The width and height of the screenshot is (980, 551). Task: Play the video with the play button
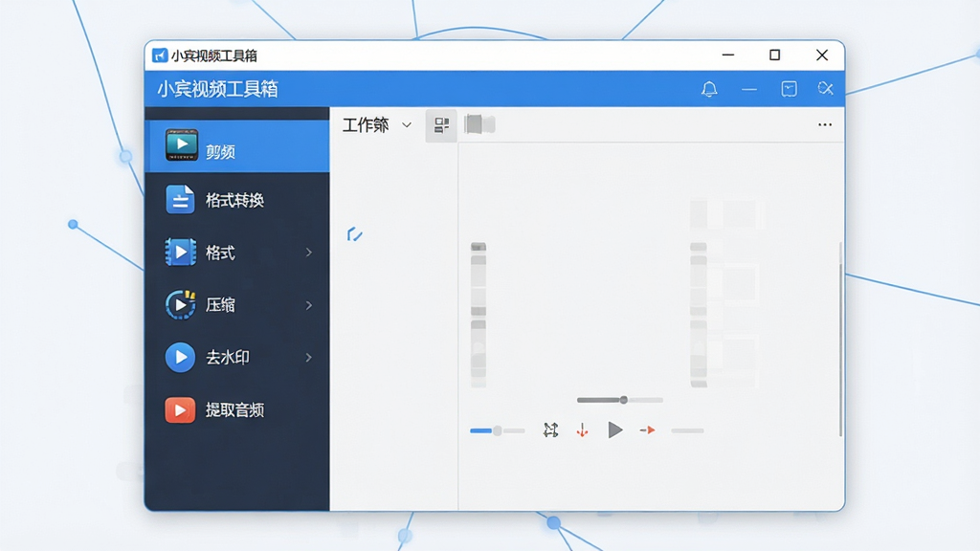(615, 430)
